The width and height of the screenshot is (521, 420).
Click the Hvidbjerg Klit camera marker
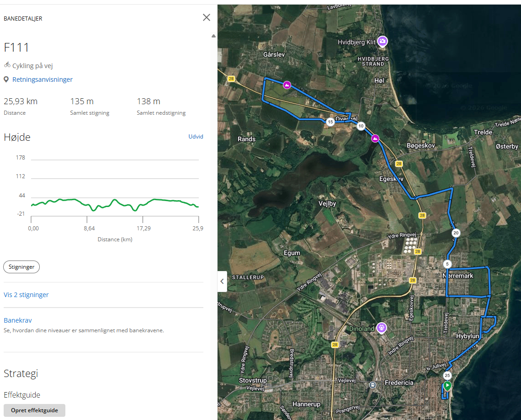(x=383, y=42)
